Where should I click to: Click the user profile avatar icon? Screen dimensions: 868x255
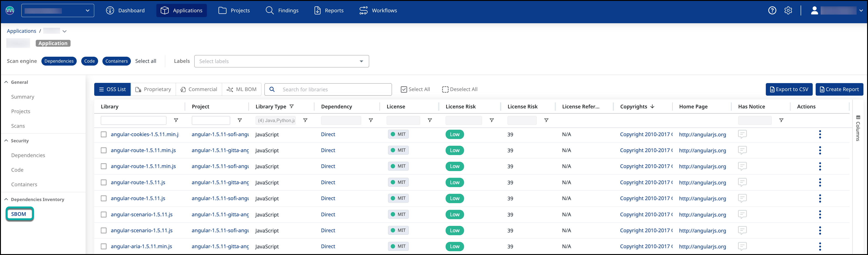815,10
